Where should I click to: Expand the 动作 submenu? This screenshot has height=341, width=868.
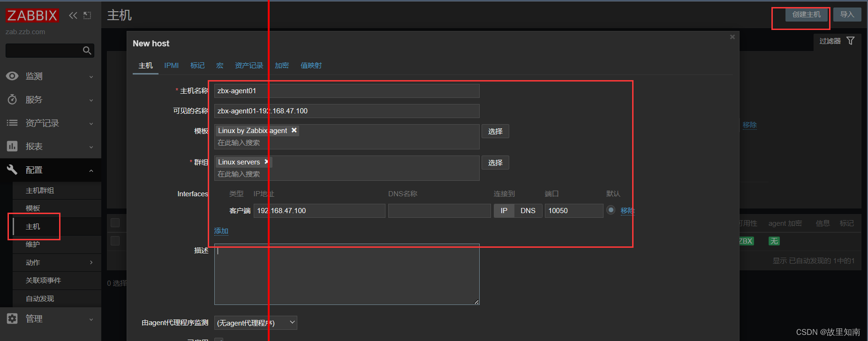(91, 262)
